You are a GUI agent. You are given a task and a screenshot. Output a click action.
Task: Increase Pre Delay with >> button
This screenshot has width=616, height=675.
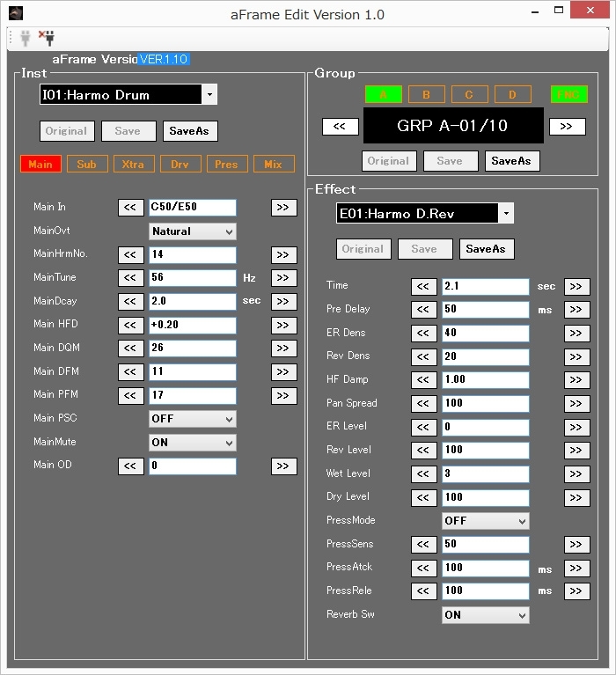pos(576,310)
